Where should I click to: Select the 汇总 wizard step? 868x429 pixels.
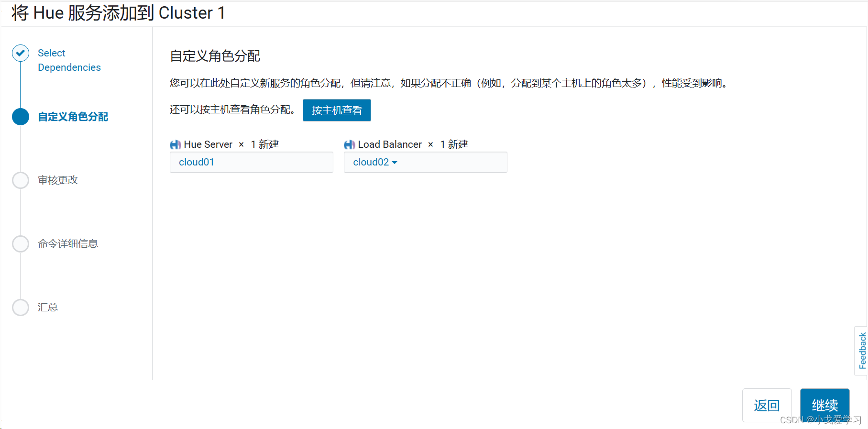click(x=48, y=308)
